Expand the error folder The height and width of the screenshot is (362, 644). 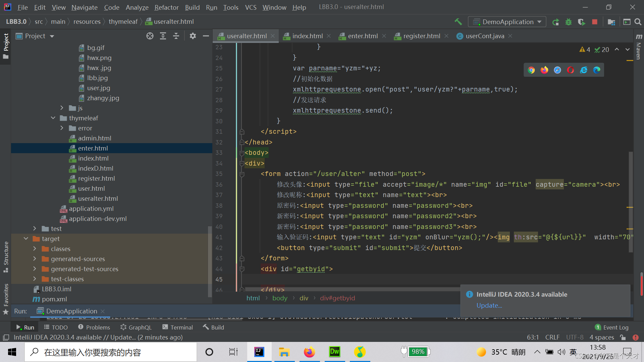tap(62, 128)
